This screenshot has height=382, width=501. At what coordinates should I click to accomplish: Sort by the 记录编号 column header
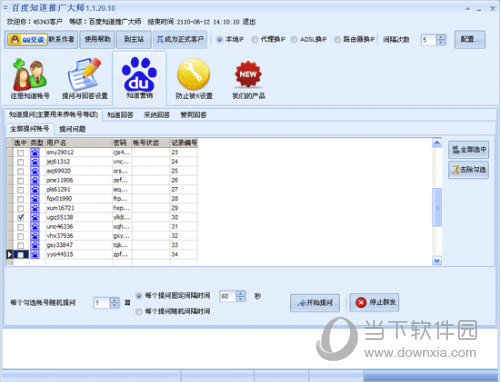184,143
